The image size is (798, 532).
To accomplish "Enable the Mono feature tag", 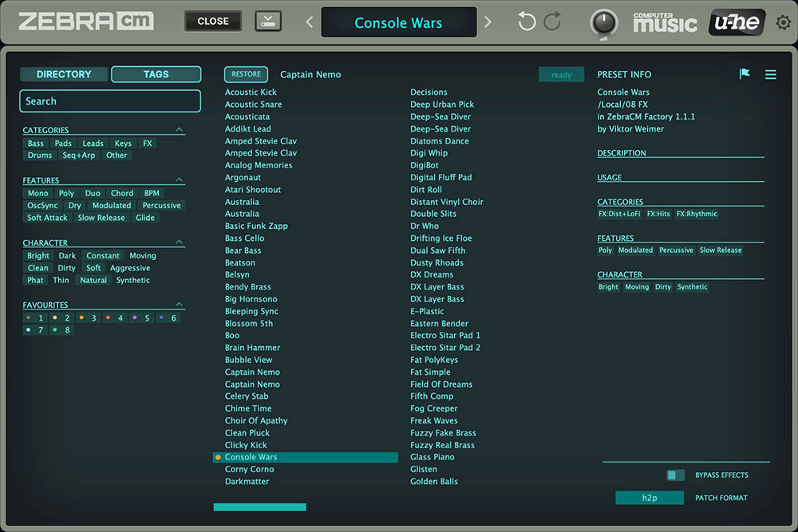I will [x=38, y=193].
